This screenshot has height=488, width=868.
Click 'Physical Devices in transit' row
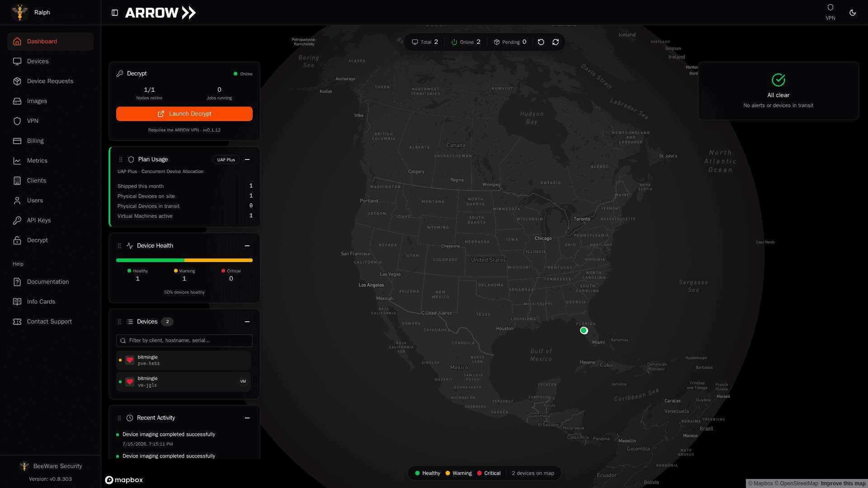[184, 206]
